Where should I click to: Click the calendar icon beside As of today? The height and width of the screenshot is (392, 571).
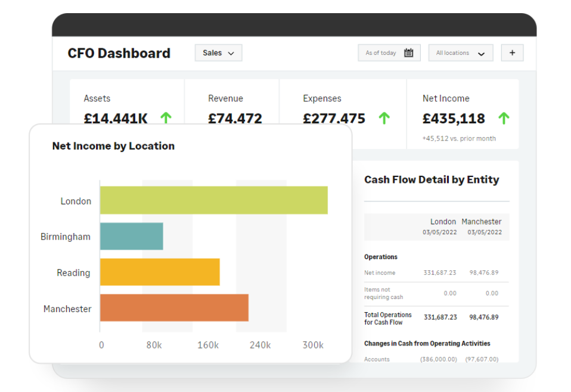click(408, 53)
